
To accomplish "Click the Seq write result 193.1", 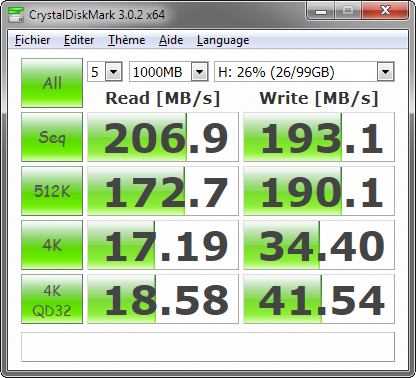I will point(319,137).
